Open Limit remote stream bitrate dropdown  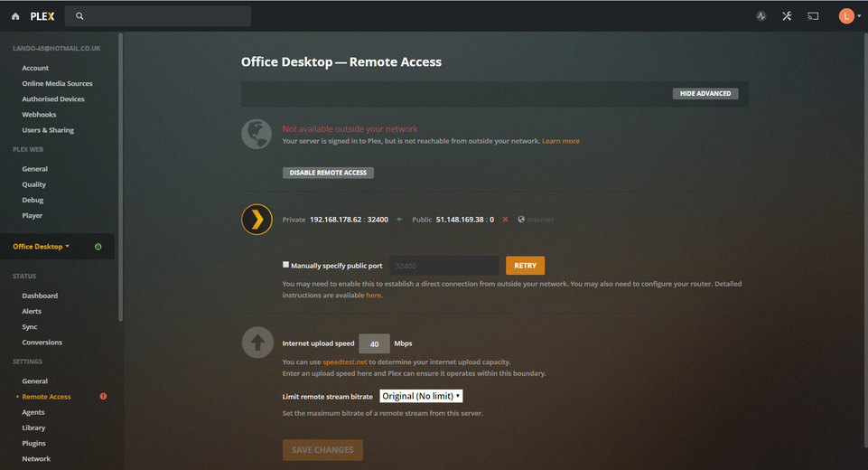pos(421,396)
